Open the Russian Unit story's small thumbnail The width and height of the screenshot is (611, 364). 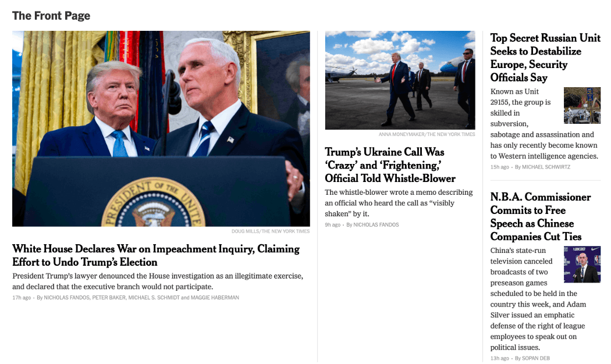pos(582,105)
